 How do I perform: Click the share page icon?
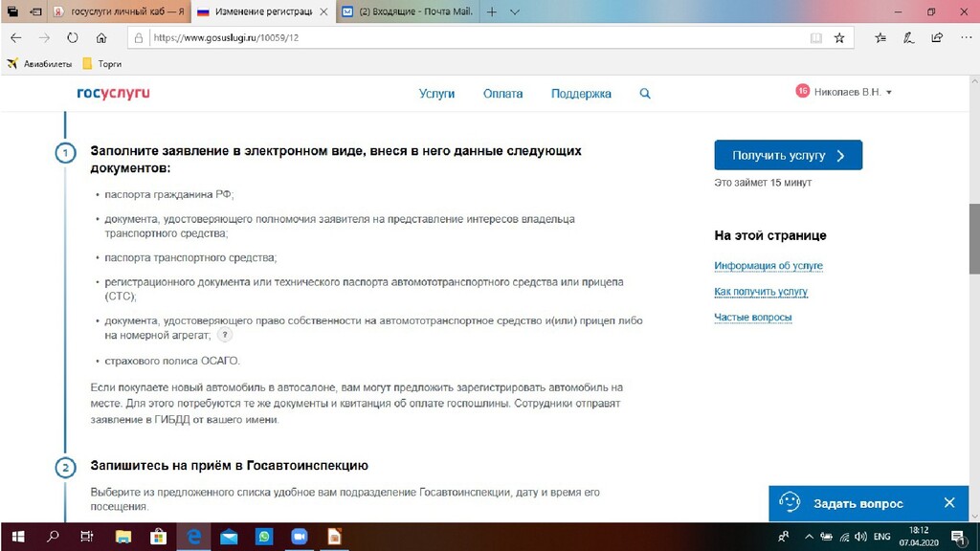point(937,38)
